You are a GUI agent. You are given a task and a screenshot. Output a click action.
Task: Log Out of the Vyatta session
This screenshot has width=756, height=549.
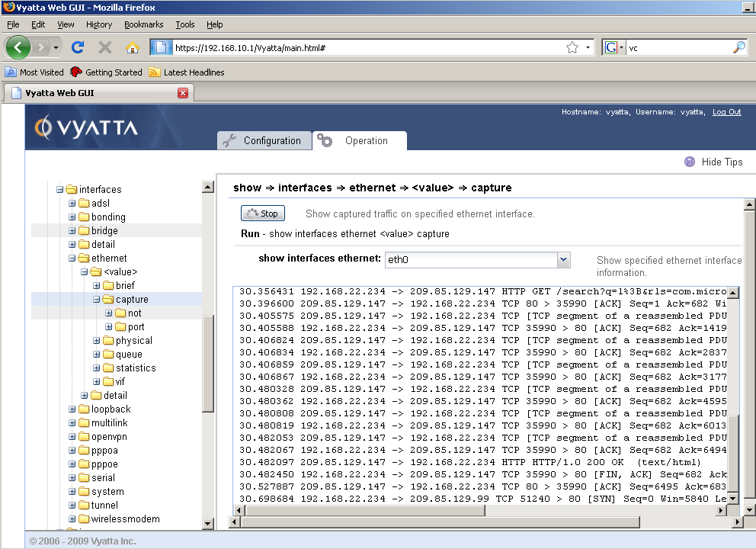coord(726,112)
